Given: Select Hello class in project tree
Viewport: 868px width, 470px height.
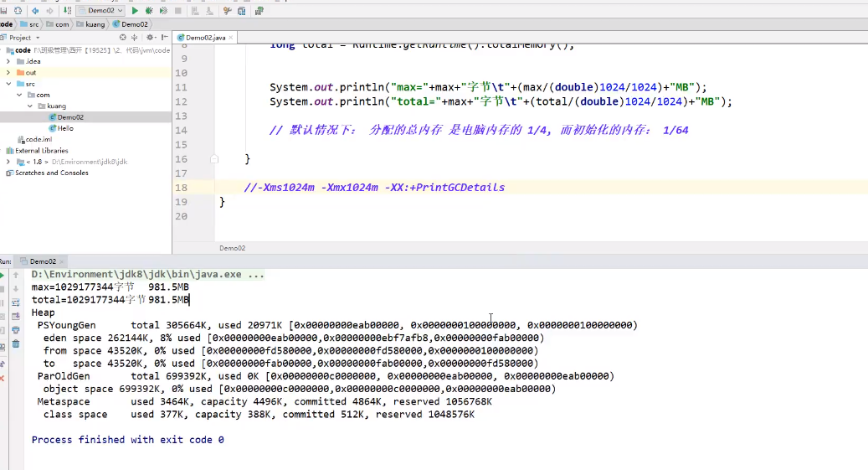Looking at the screenshot, I should tap(61, 128).
